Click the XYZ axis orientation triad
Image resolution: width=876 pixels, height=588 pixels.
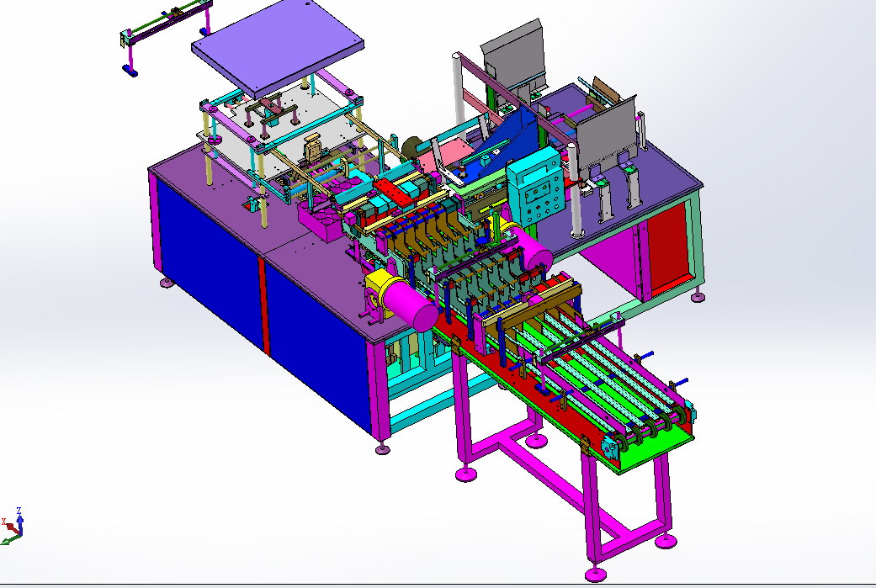[13, 526]
